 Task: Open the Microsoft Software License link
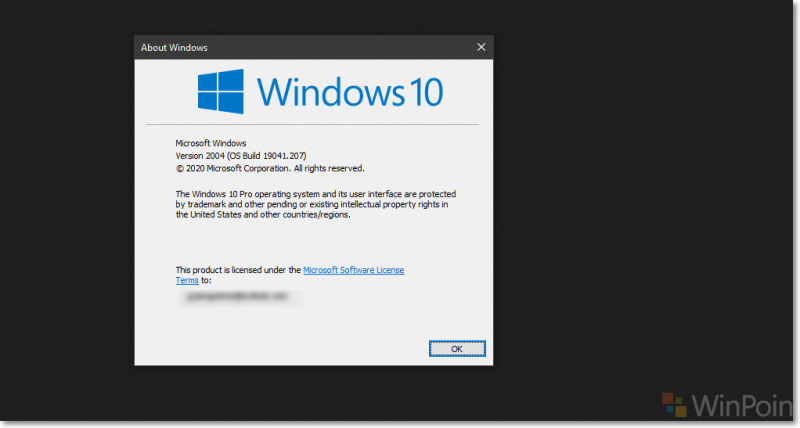(x=354, y=270)
